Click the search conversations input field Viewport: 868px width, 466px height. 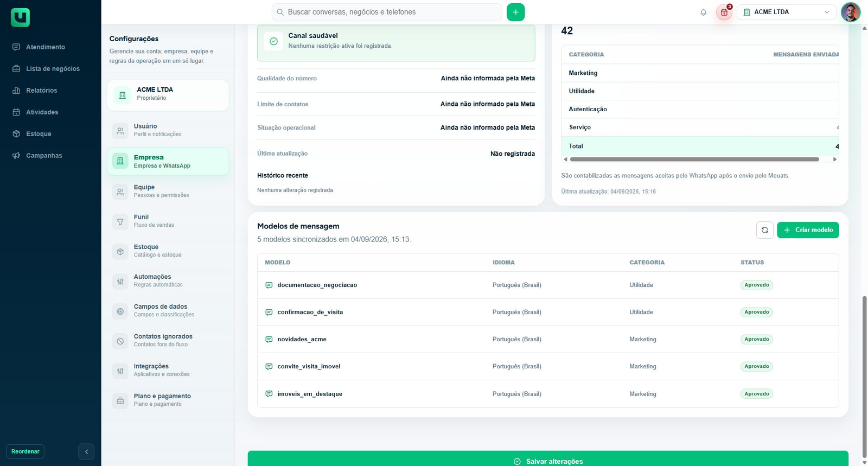[x=387, y=12]
